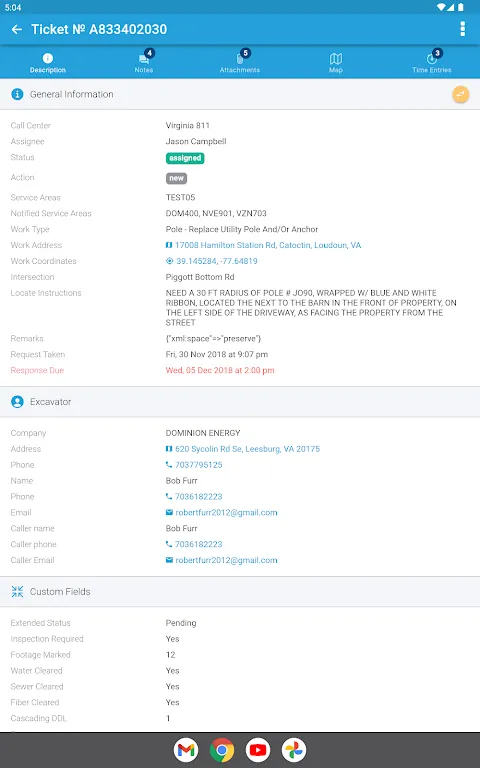Call company phone 7037795125

tap(194, 465)
